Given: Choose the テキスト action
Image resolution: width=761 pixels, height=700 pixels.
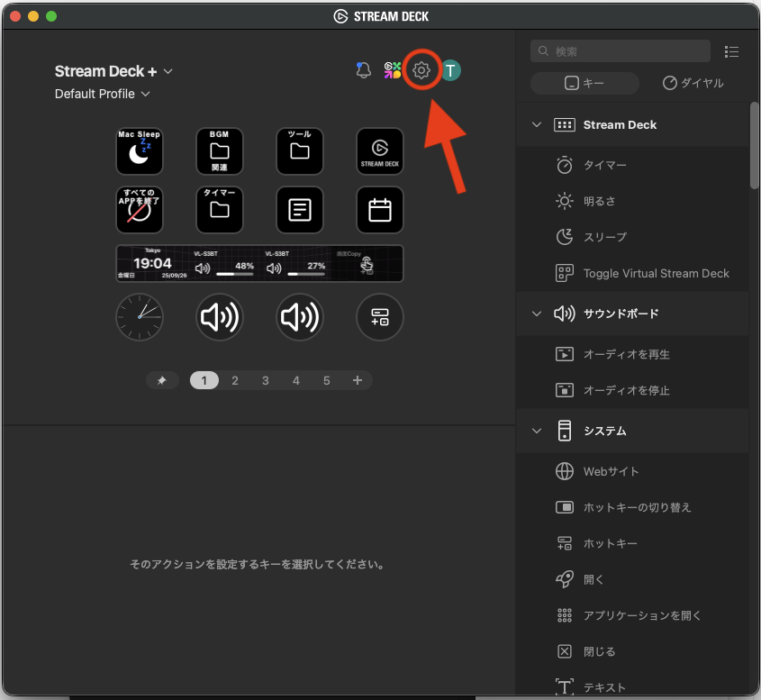Looking at the screenshot, I should tap(633, 686).
